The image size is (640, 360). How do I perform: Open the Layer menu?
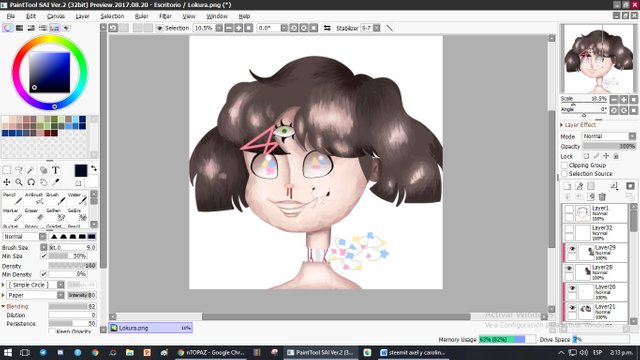[82, 16]
